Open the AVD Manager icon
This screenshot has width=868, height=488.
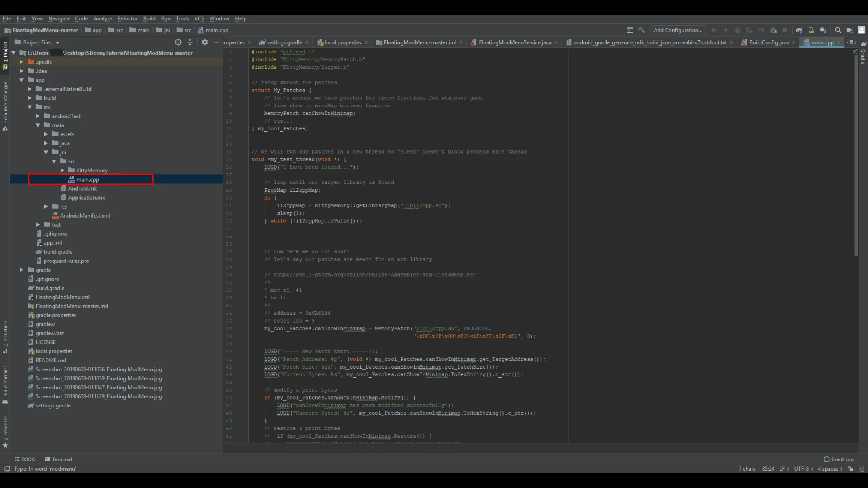click(x=811, y=30)
